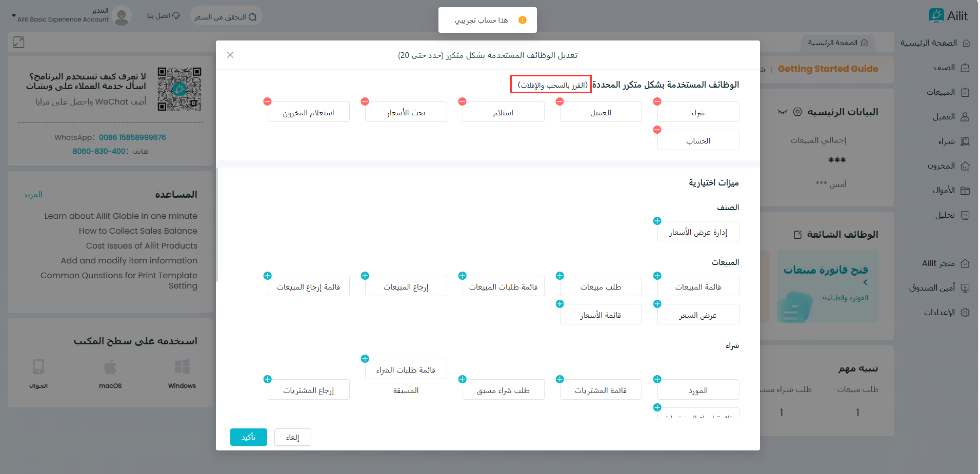Expand the account dropdown arrow at top left
Screen dimensions: 980x474
click(x=14, y=16)
